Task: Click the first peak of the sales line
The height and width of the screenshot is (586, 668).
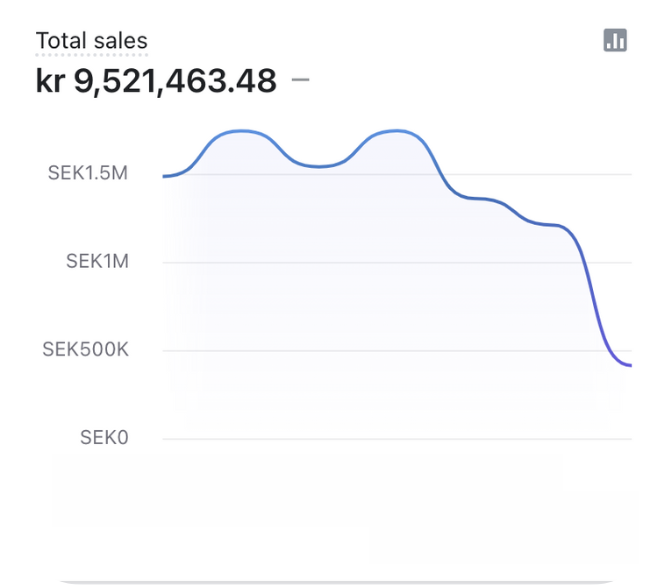Action: tap(242, 131)
